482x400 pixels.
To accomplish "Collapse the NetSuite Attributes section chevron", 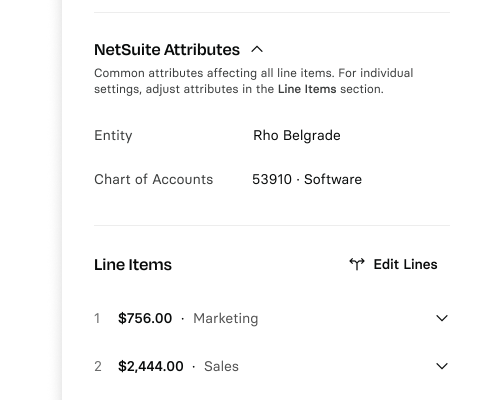I will click(257, 50).
